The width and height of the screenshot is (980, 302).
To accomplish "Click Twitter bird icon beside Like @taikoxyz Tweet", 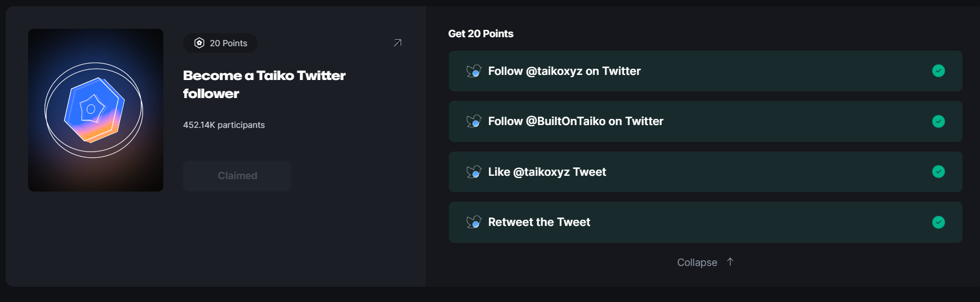I will [x=474, y=172].
